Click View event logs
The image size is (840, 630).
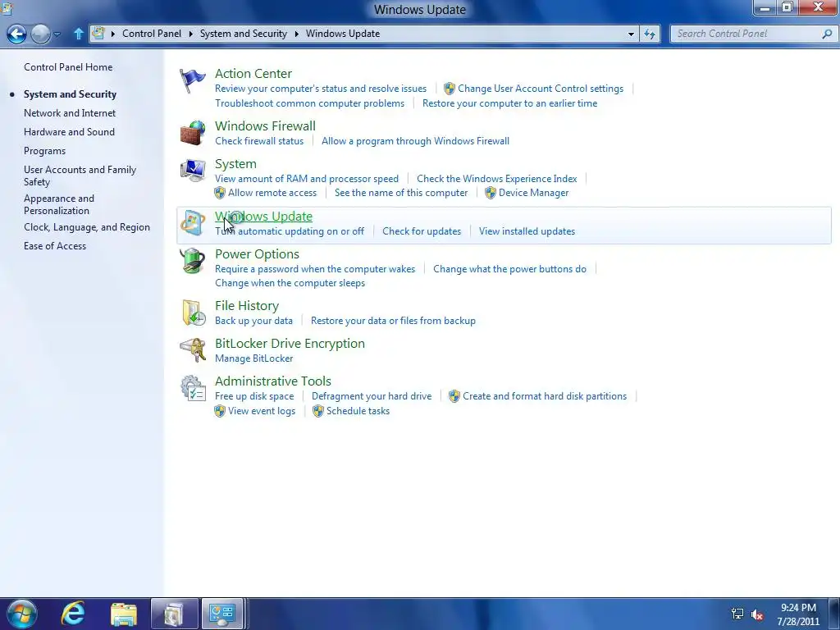click(x=262, y=411)
